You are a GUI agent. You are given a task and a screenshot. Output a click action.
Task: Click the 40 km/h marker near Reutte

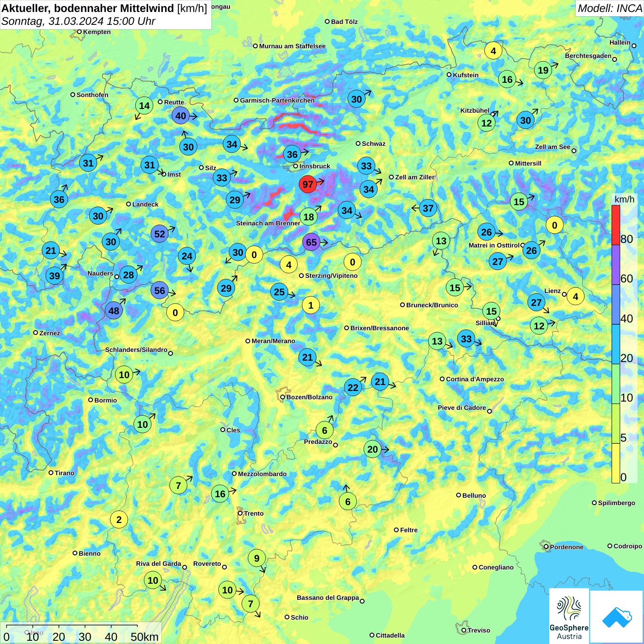[x=181, y=116]
